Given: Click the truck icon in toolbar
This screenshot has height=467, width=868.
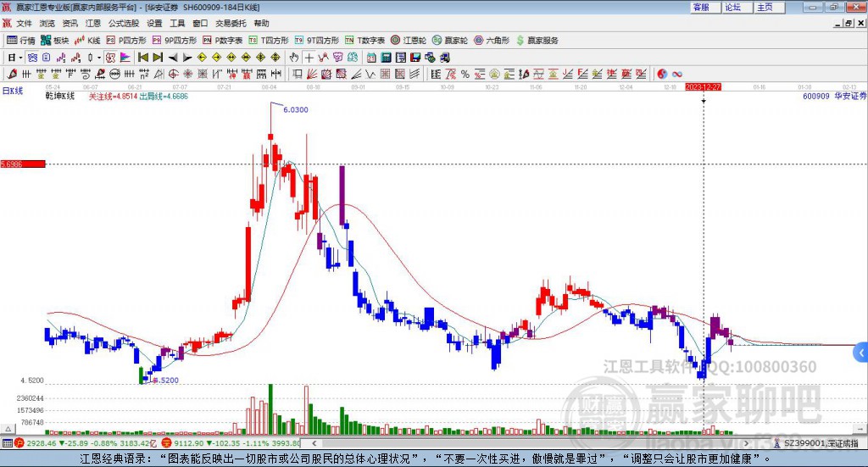Looking at the screenshot, I should 444,58.
